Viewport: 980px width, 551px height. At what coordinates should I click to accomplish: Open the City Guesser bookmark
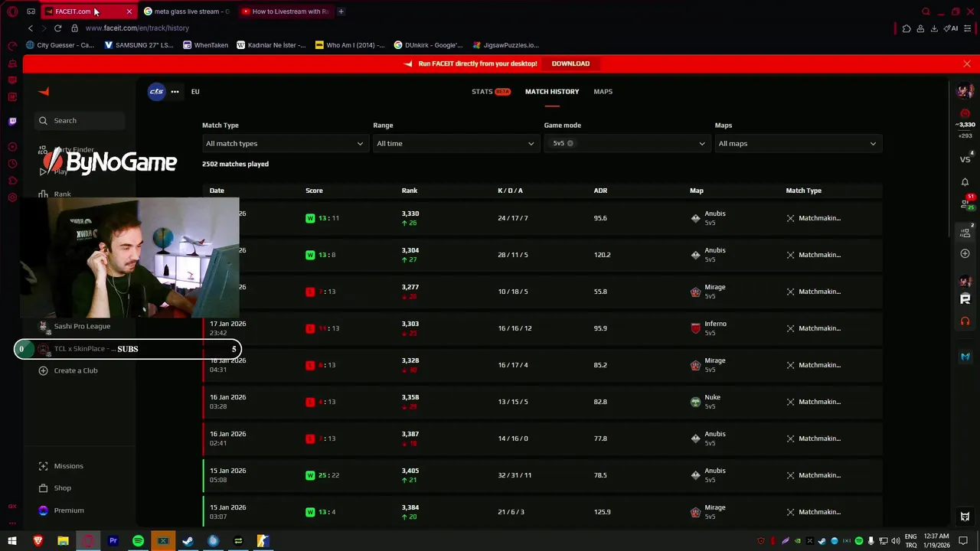(60, 45)
